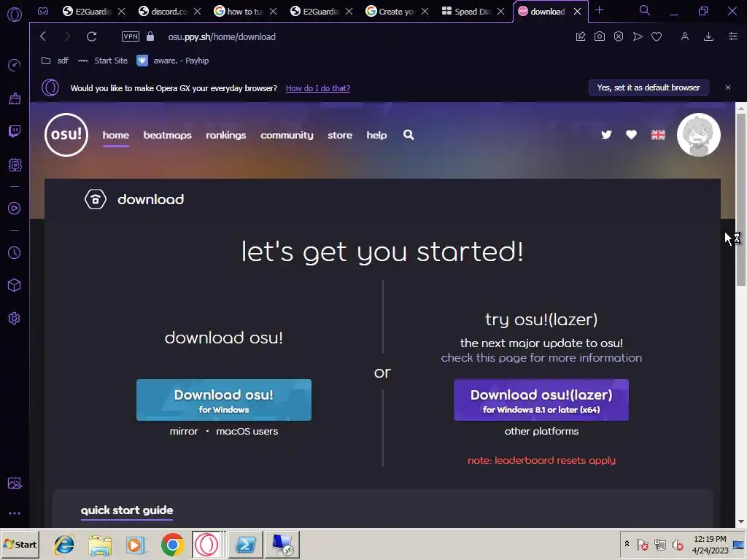747x560 pixels.
Task: Open the store nav item
Action: 340,135
